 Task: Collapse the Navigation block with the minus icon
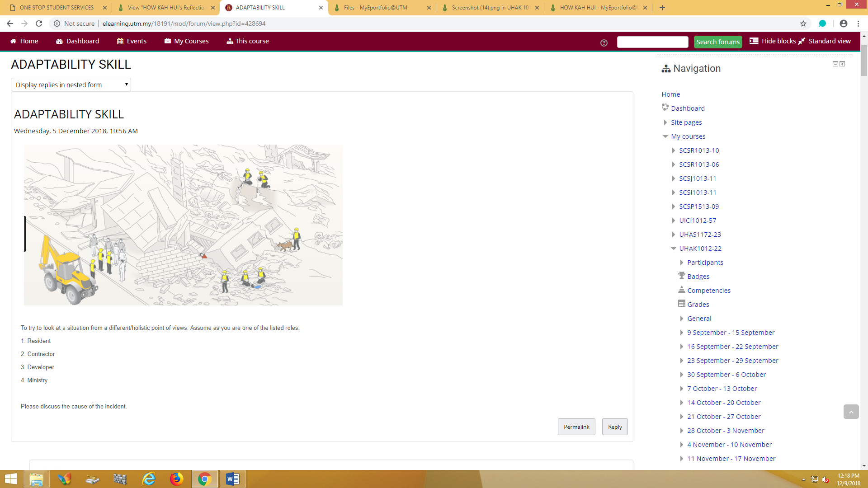click(x=835, y=64)
